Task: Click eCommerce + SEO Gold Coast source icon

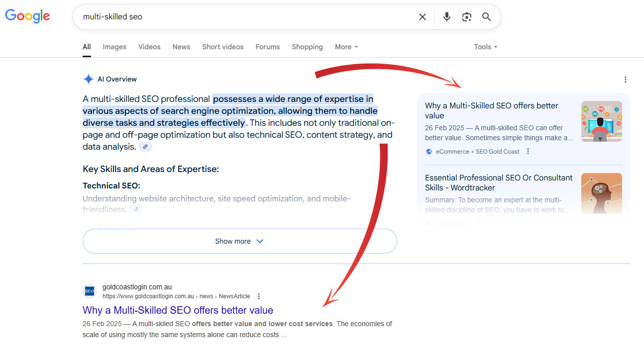Action: tap(429, 152)
